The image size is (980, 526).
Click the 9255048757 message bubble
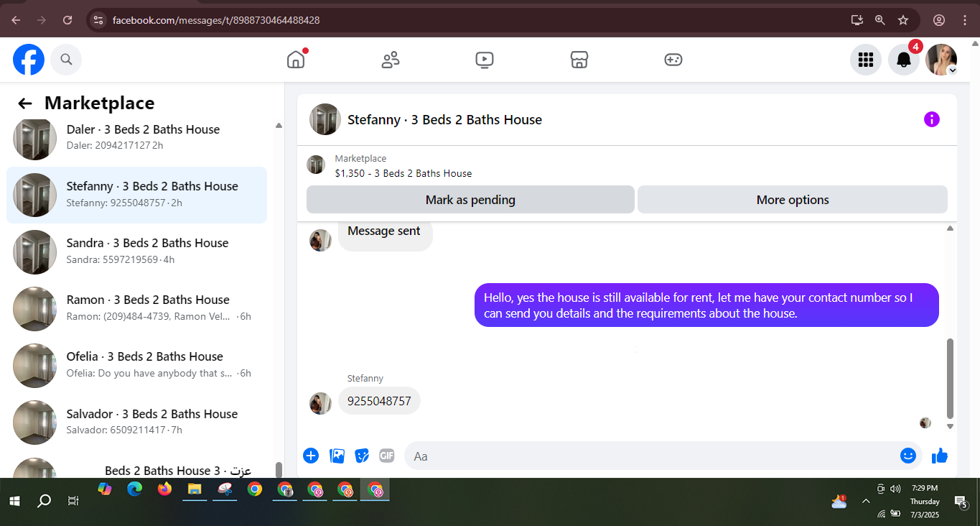click(x=379, y=401)
